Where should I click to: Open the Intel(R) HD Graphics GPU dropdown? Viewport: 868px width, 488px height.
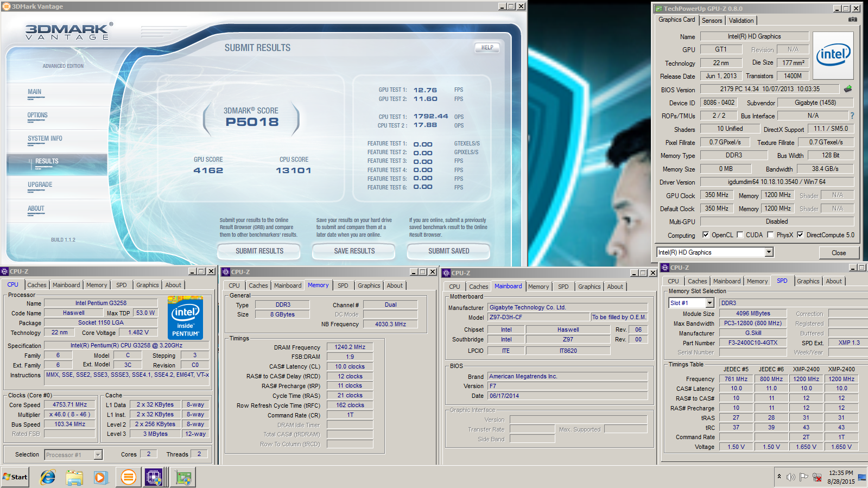pos(769,252)
